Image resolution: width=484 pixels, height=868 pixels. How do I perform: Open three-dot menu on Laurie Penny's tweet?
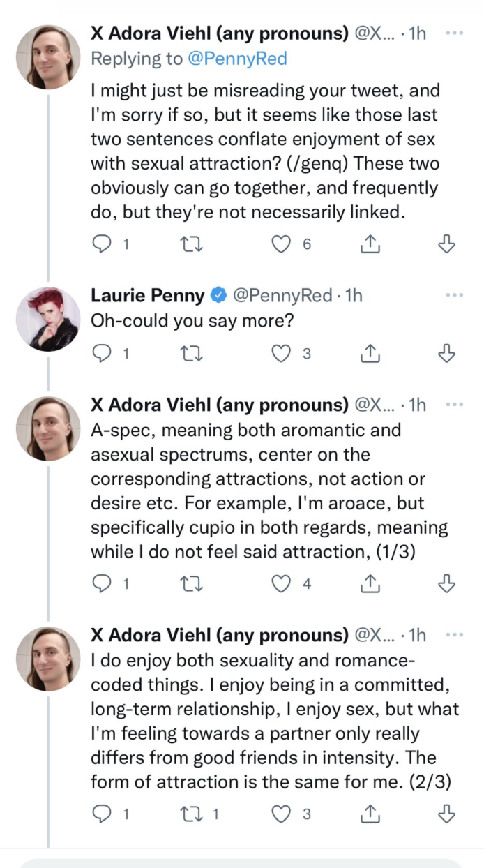click(454, 295)
